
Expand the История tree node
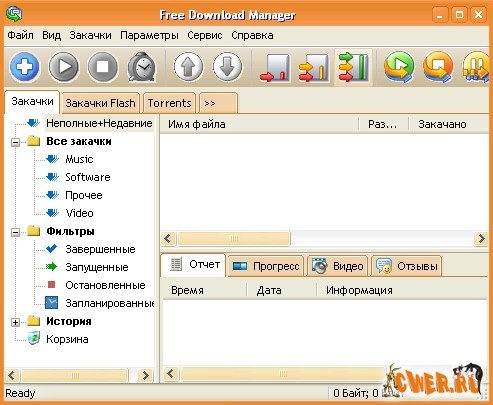coord(15,322)
